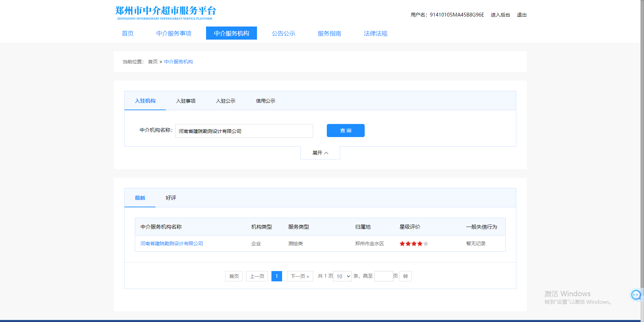
Task: Click 进入后台 link in header
Action: (x=500, y=15)
